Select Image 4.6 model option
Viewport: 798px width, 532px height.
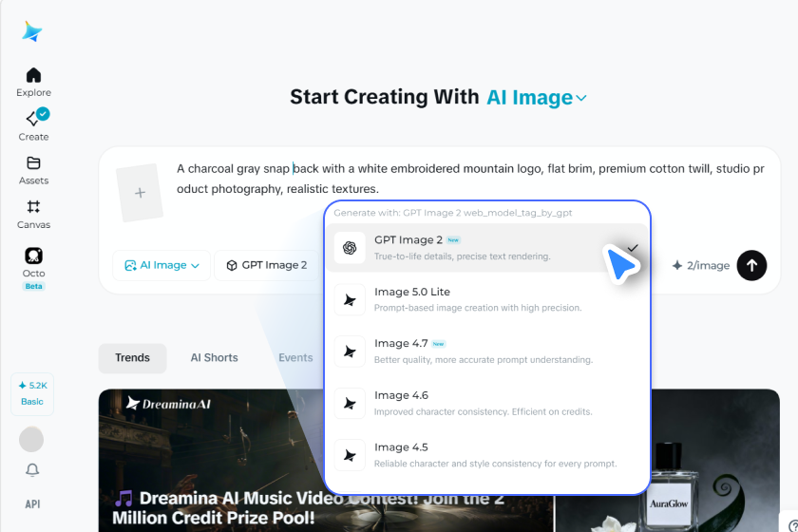click(487, 403)
